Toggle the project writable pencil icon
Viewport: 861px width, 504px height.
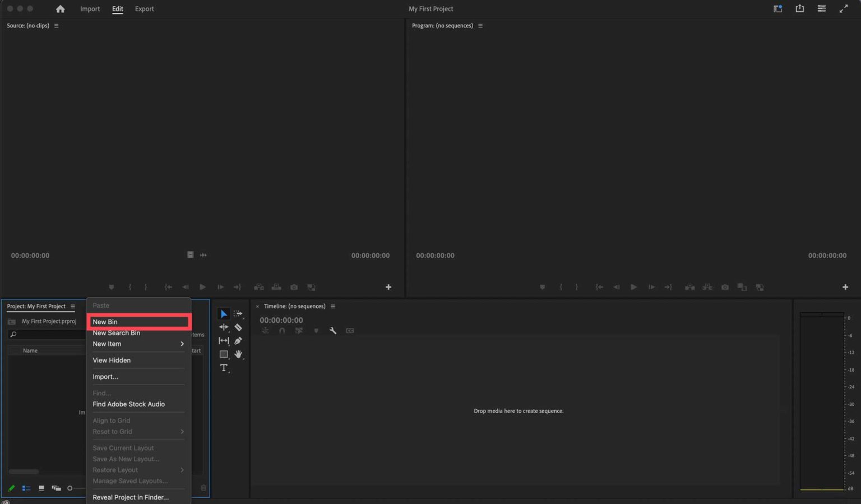pos(11,488)
